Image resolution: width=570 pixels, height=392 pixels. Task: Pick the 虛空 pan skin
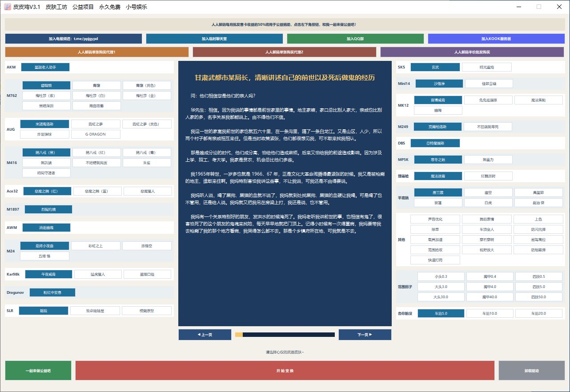click(x=488, y=192)
